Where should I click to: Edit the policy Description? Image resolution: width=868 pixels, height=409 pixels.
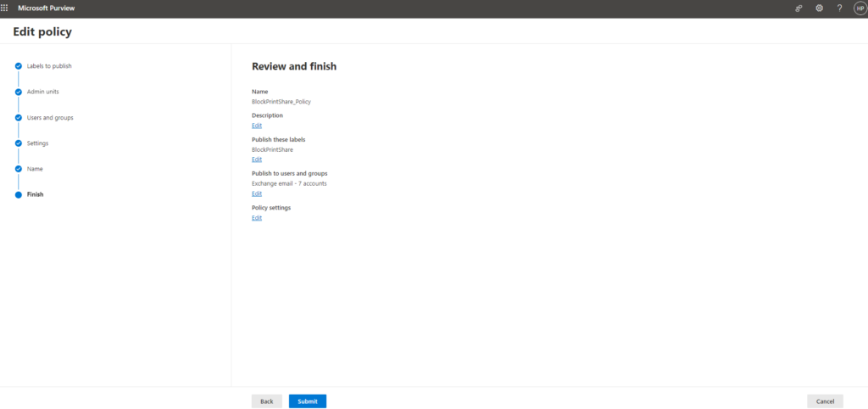[257, 126]
